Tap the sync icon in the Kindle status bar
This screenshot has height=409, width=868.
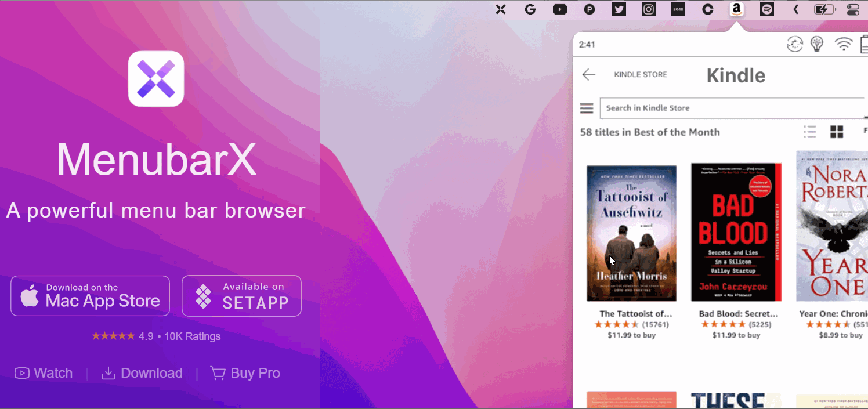point(795,44)
